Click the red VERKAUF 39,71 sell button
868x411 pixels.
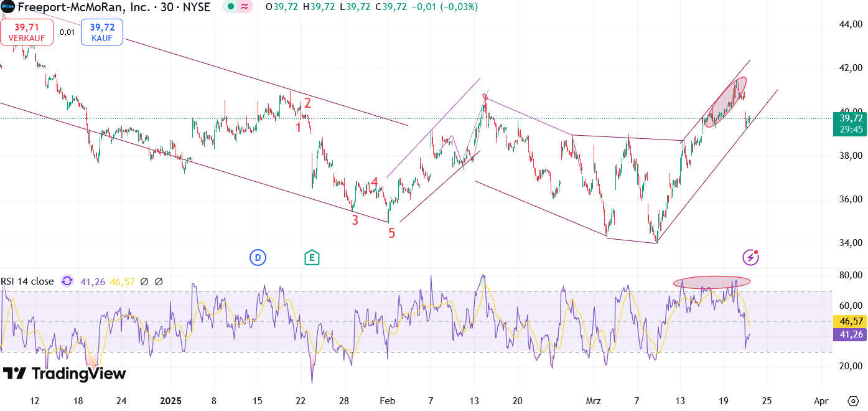[27, 32]
